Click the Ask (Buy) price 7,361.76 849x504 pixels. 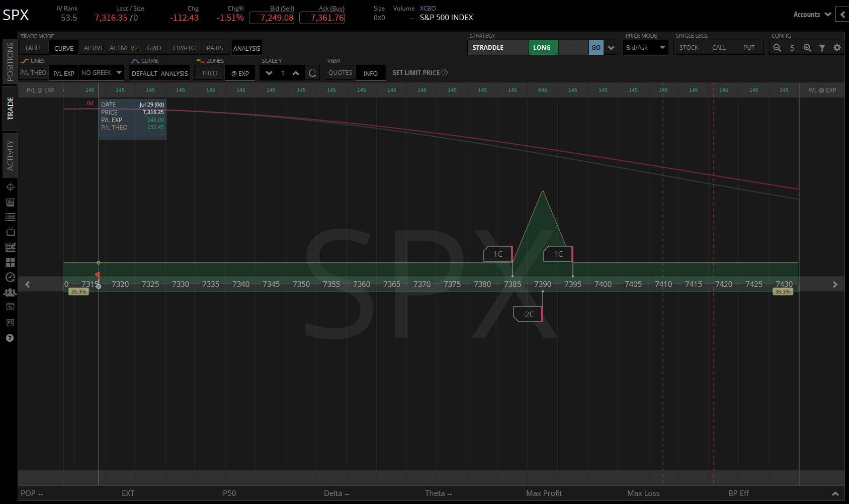[322, 18]
